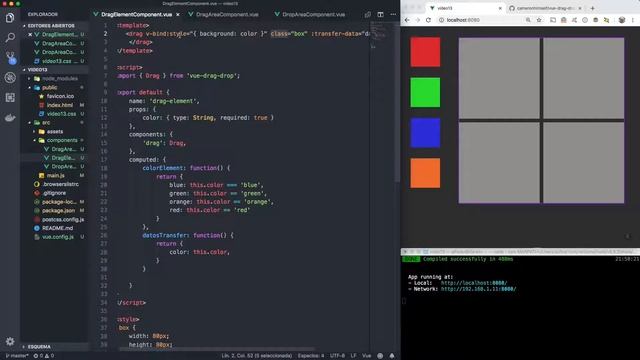
Task: Click the cast extension icon in browser toolbar
Action: click(x=553, y=20)
